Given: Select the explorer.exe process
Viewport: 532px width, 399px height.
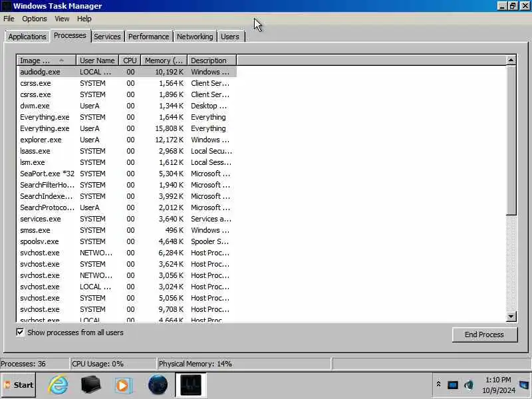Looking at the screenshot, I should (x=126, y=140).
